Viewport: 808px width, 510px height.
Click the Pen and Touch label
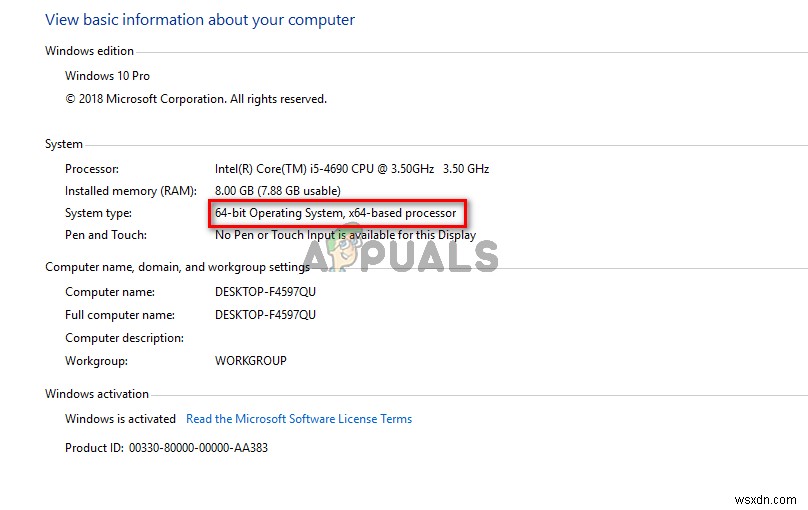coord(106,235)
